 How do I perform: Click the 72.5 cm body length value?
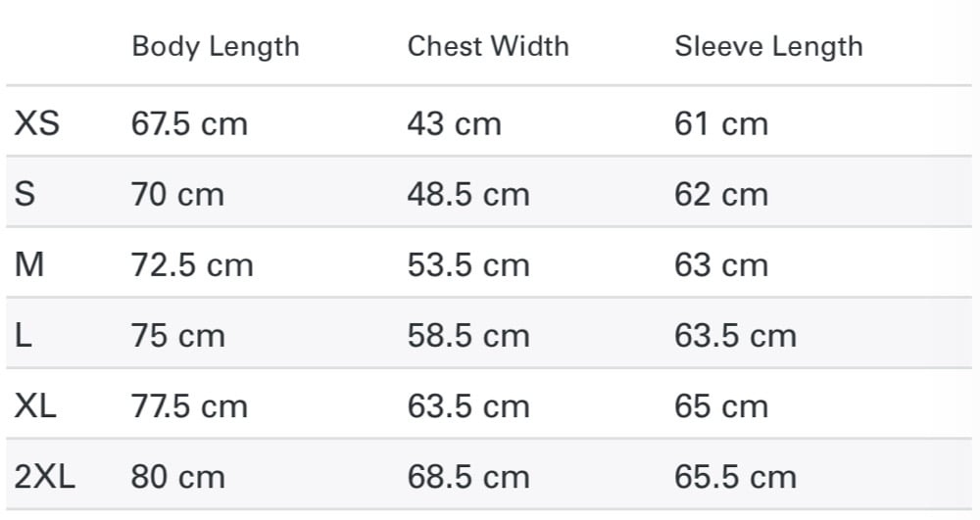(x=192, y=265)
